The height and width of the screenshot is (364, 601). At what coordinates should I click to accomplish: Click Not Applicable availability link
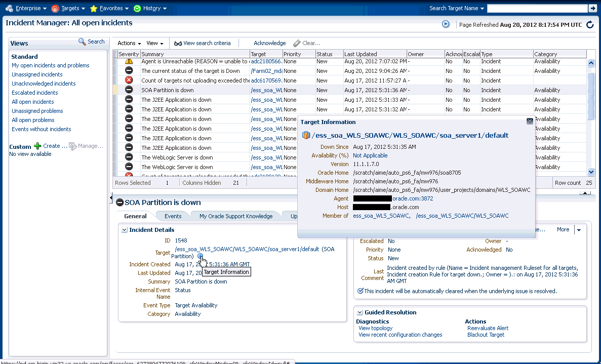point(370,155)
